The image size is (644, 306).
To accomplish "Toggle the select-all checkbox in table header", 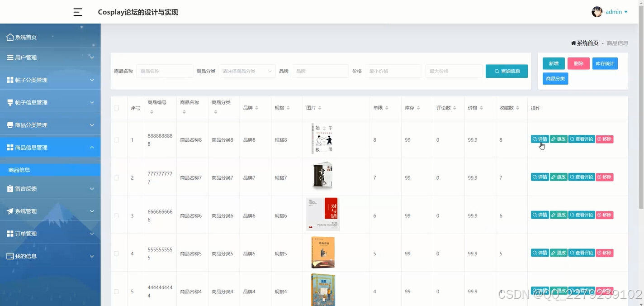I will click(116, 108).
